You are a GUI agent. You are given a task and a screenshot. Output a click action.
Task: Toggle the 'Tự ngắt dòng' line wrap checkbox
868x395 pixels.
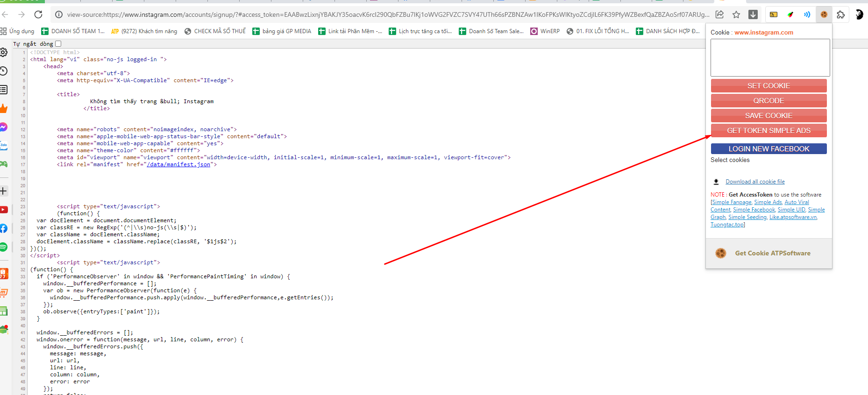pyautogui.click(x=58, y=44)
